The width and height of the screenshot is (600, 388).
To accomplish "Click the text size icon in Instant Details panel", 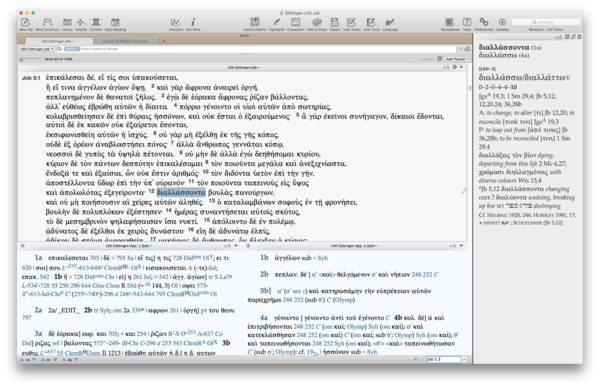I will coord(559,37).
